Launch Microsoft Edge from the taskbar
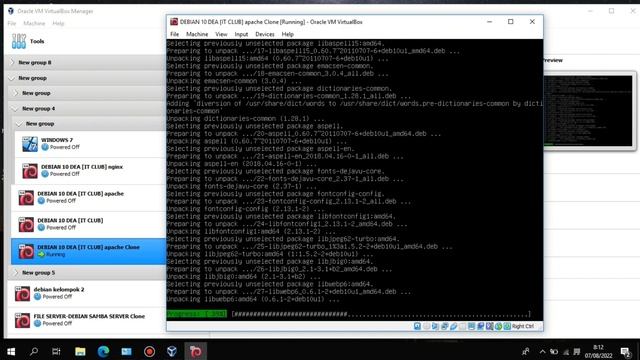 (x=103, y=351)
